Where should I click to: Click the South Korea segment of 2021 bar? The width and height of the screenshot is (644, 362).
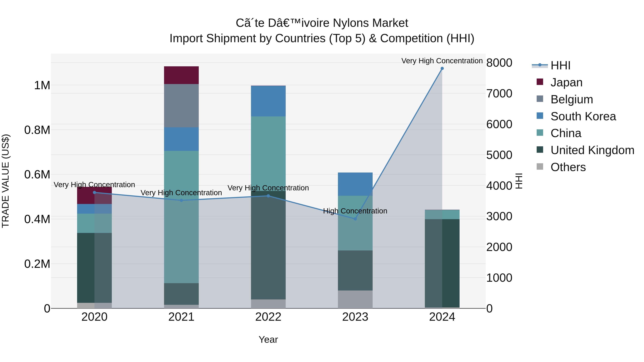click(x=182, y=139)
